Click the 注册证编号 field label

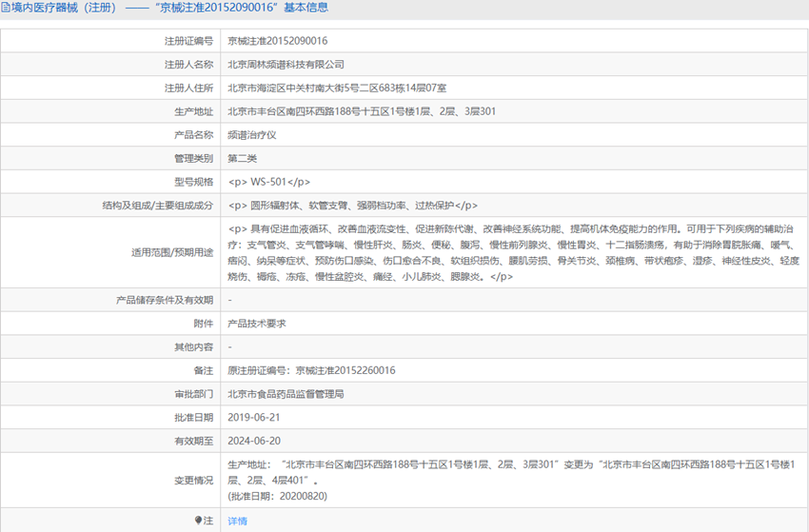click(x=188, y=41)
